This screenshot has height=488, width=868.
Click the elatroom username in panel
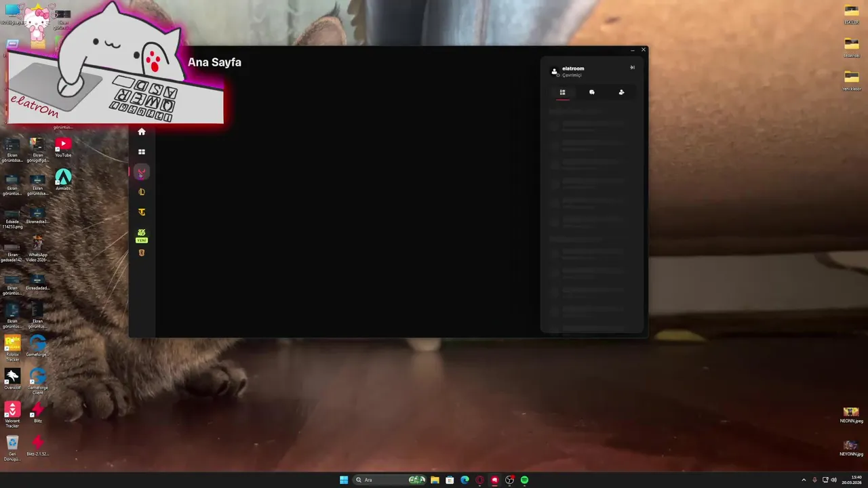click(573, 68)
